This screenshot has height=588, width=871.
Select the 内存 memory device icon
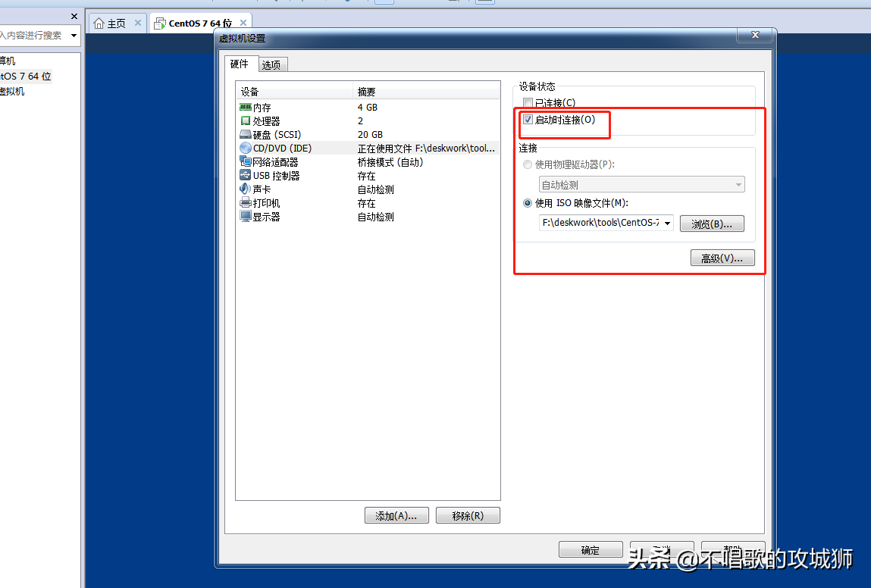pyautogui.click(x=245, y=107)
